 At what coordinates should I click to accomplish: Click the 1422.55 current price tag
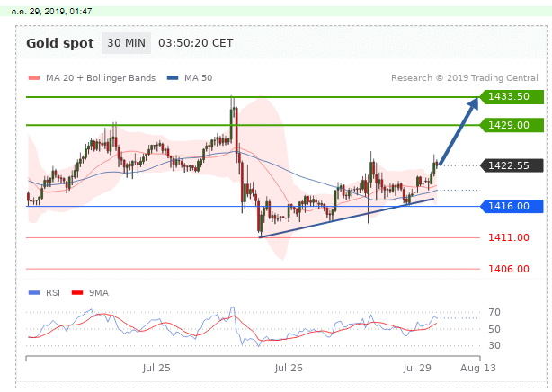coord(512,165)
